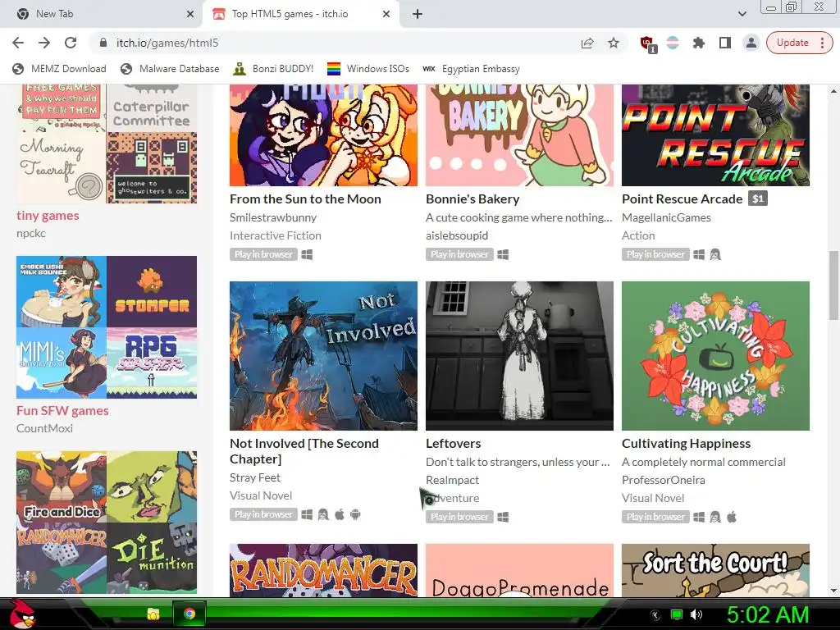Go forward with the forward arrow
The height and width of the screenshot is (630, 840).
click(x=44, y=43)
